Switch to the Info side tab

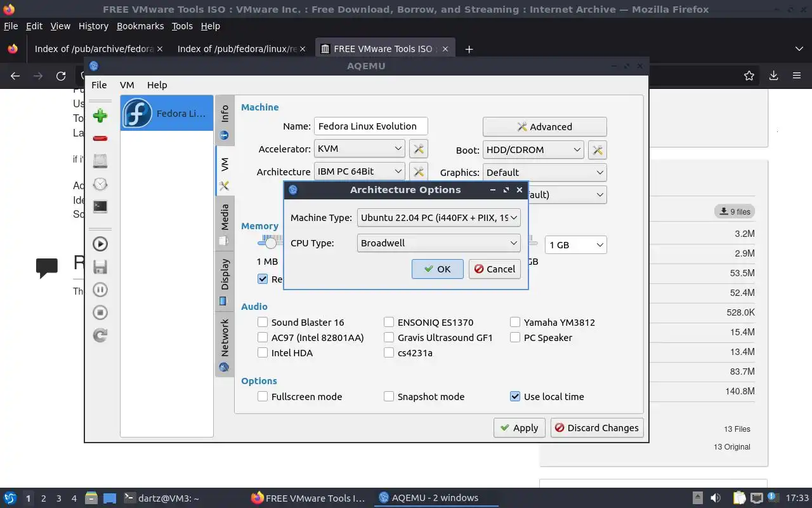tap(225, 121)
